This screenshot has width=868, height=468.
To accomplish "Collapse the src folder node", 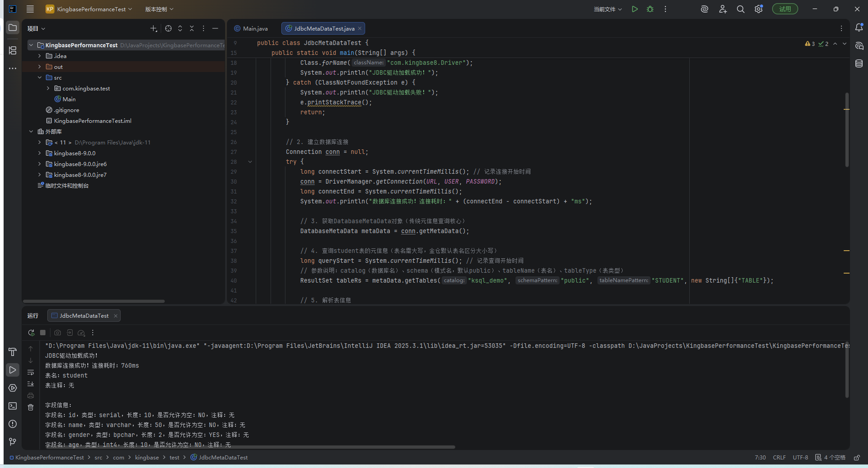I will coord(40,78).
